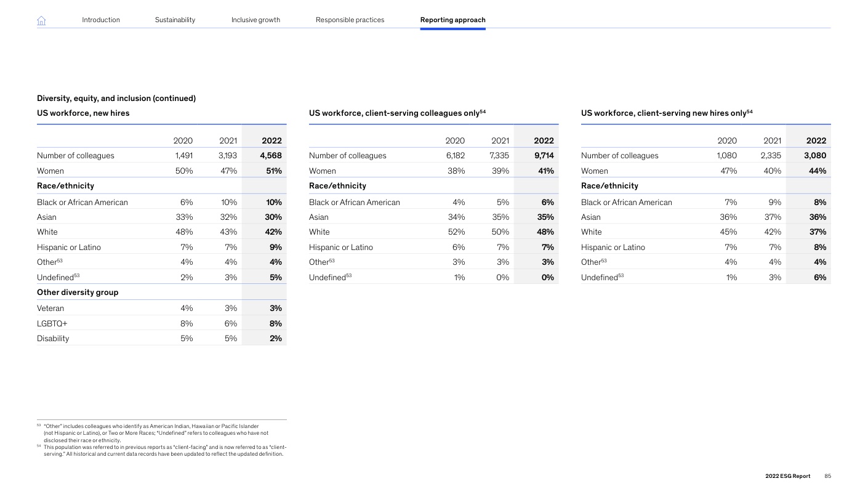
Task: Go to the Sustainability tab
Action: [x=175, y=20]
